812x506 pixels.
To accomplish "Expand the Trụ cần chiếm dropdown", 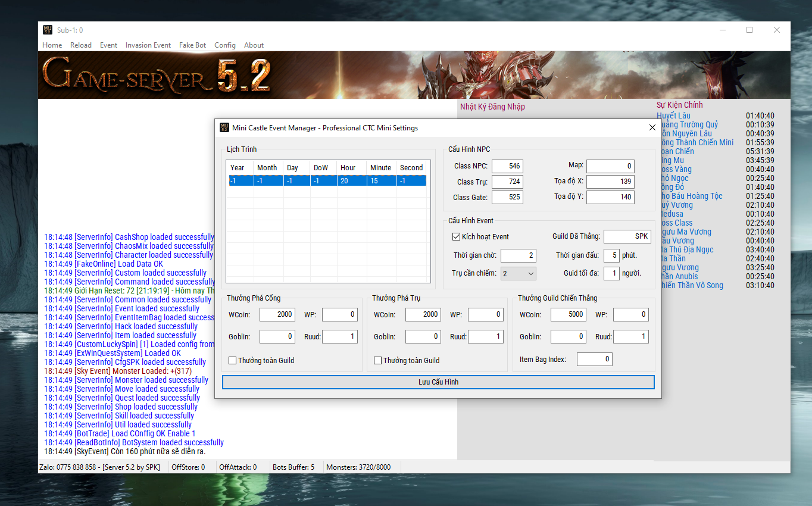I will tap(518, 273).
